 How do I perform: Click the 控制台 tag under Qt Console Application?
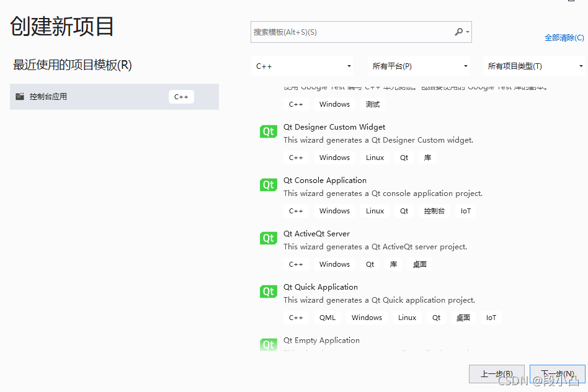(434, 211)
